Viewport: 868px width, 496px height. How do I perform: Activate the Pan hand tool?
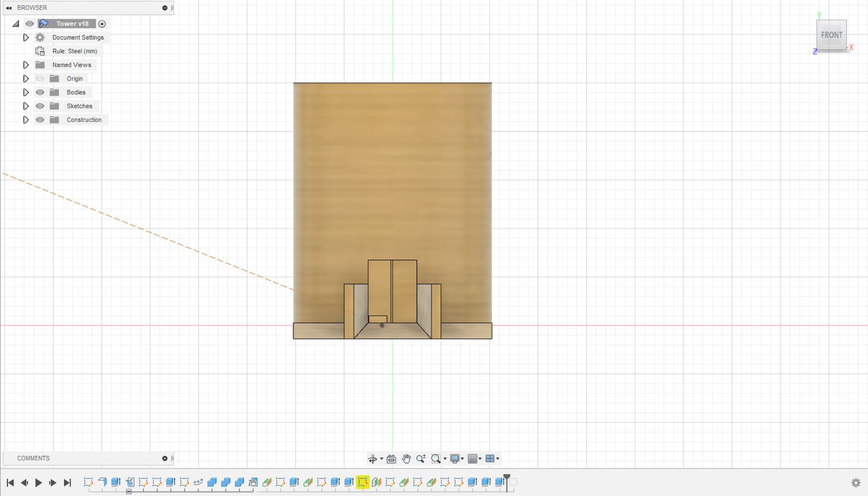point(406,458)
